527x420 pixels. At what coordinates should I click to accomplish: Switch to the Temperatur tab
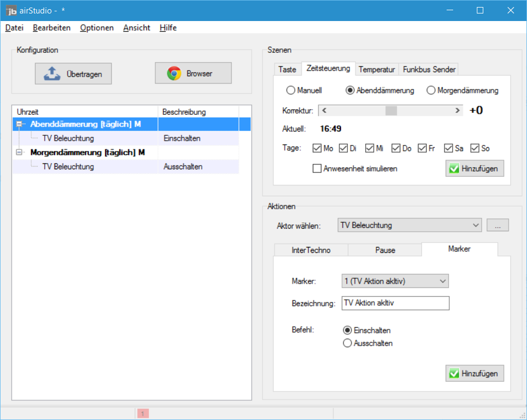tap(377, 69)
